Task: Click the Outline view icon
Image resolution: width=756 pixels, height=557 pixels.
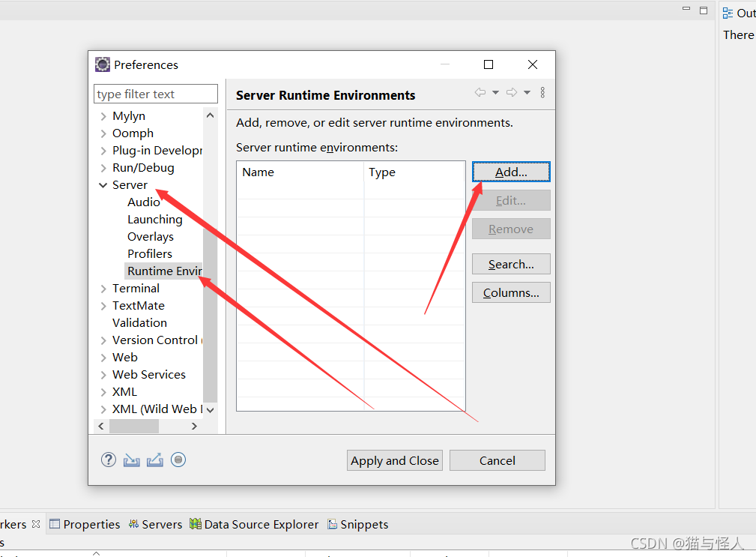Action: point(728,13)
